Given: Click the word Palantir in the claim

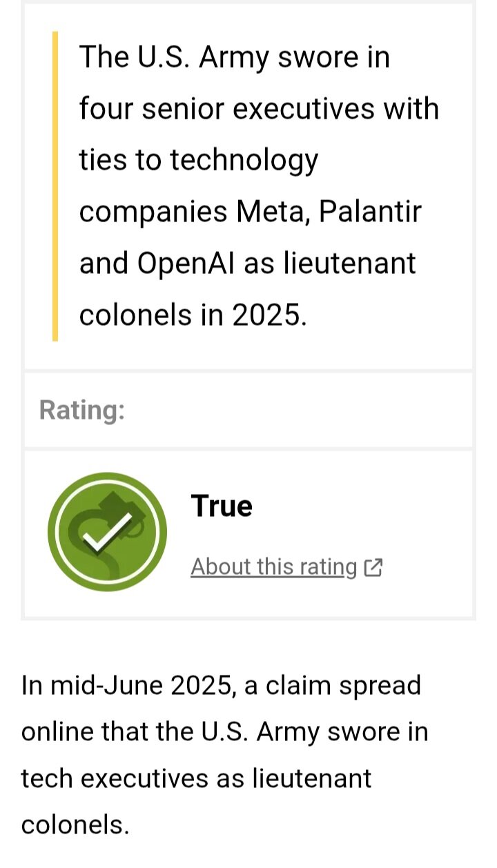Looking at the screenshot, I should (x=369, y=211).
